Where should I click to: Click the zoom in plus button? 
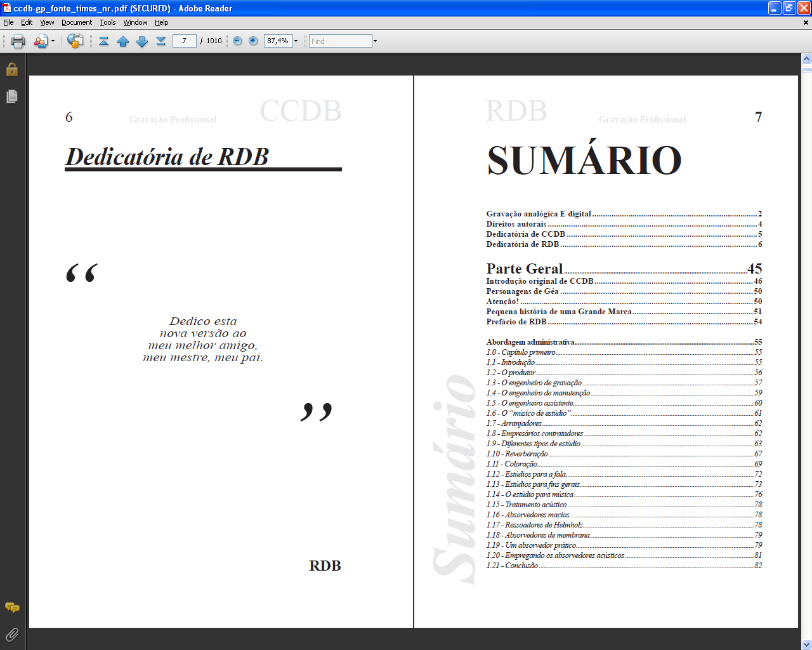[253, 41]
